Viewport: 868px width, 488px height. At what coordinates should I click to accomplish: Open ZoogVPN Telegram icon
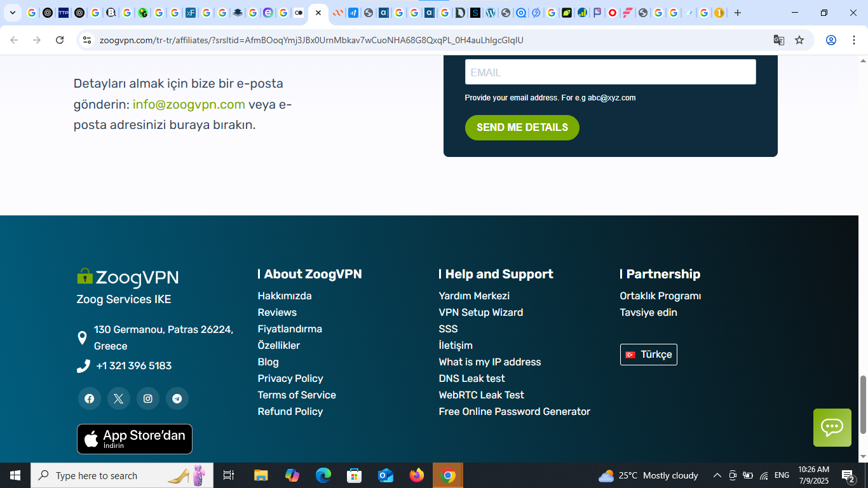pyautogui.click(x=177, y=398)
